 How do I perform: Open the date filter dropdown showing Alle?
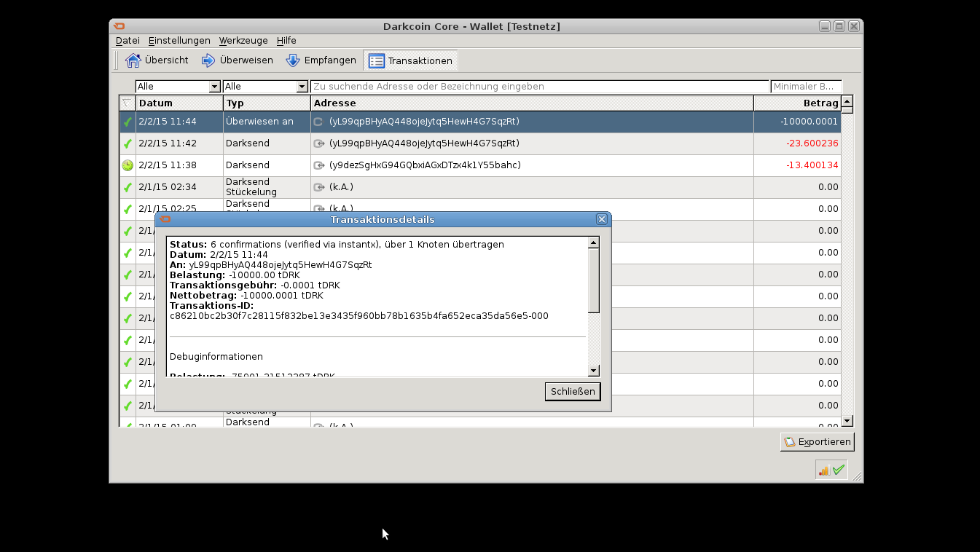click(x=178, y=87)
